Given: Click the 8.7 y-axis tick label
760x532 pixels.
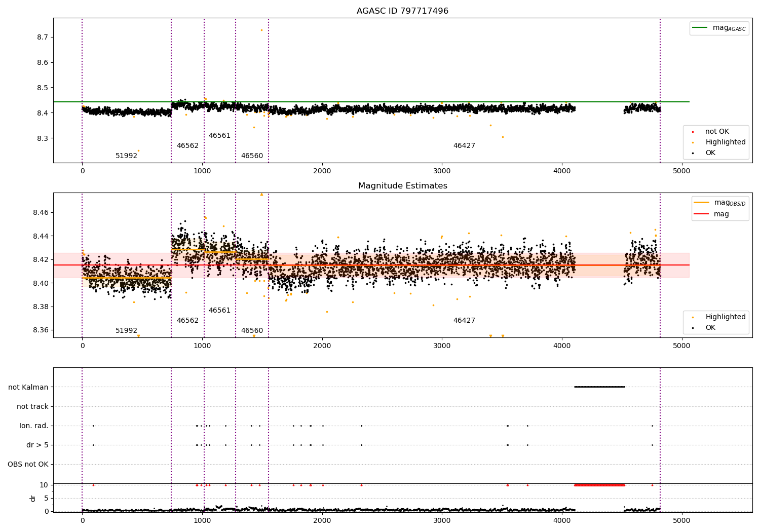Looking at the screenshot, I should pos(43,37).
